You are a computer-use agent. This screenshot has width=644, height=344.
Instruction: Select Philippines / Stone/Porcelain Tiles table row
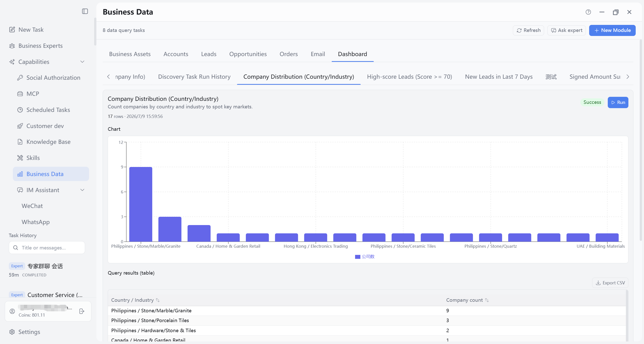[367, 321]
